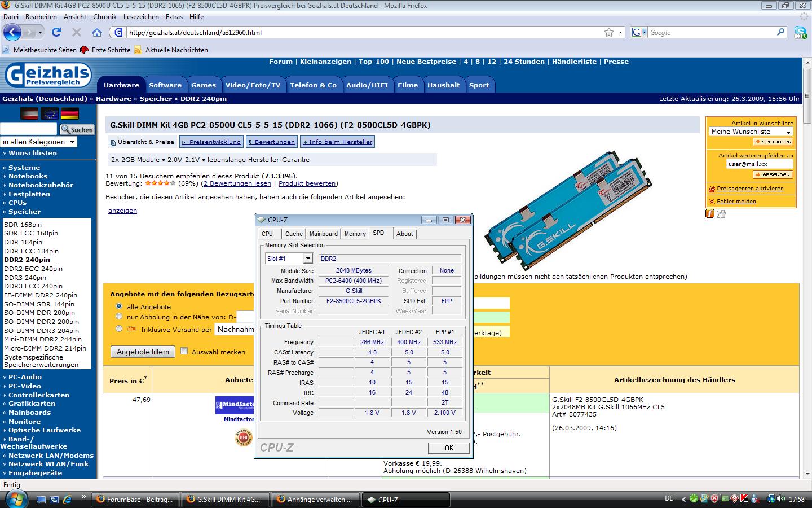This screenshot has width=812, height=508.
Task: Click the icon beside Preisagenten aktivieren
Action: point(712,189)
